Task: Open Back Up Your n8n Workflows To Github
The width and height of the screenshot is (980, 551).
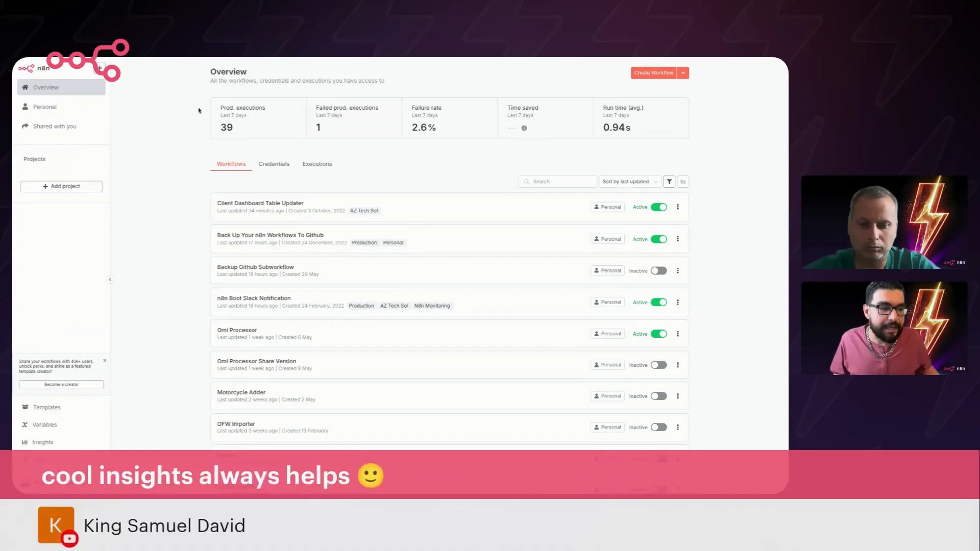Action: tap(270, 235)
